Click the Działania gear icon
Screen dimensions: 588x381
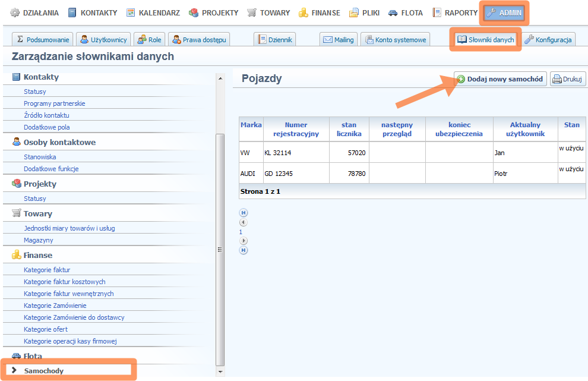(15, 12)
